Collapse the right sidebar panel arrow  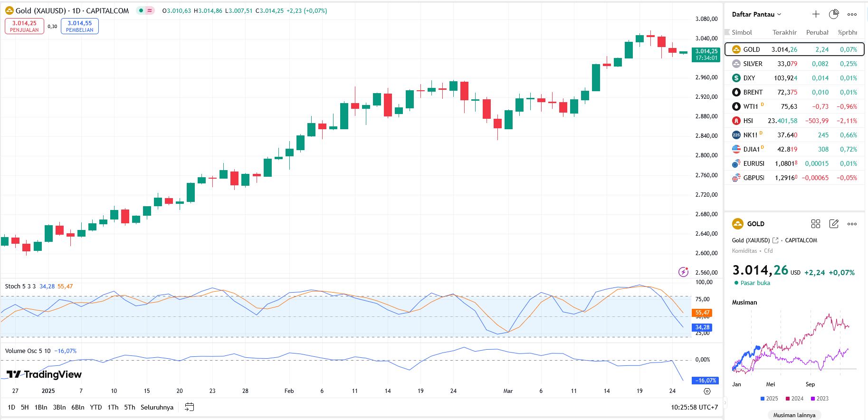725,403
